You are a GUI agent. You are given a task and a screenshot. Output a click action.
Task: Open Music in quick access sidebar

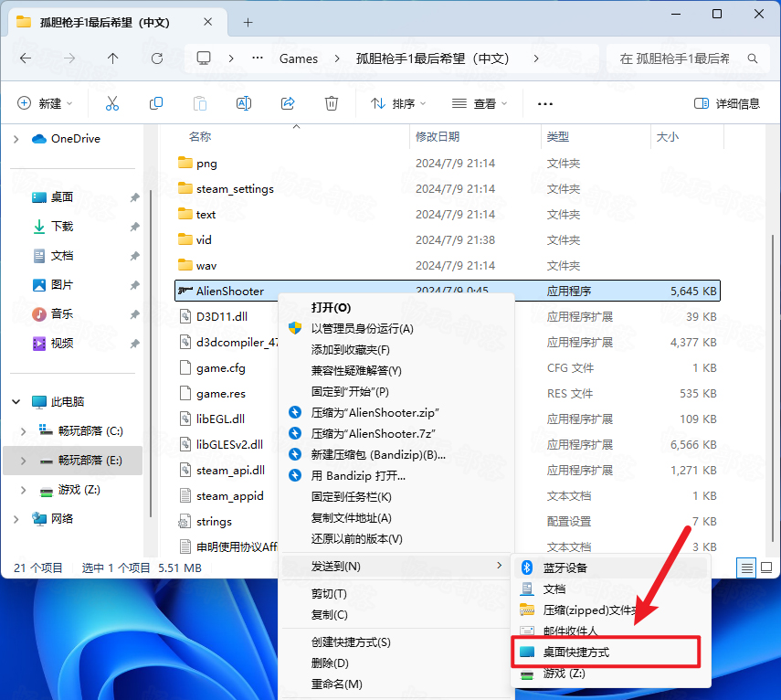click(62, 313)
